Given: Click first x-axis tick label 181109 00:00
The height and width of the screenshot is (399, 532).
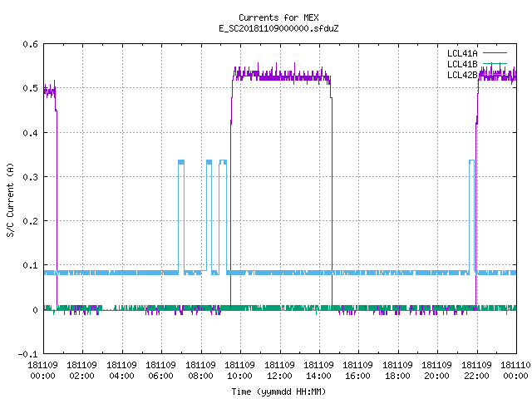Looking at the screenshot, I should (42, 371).
